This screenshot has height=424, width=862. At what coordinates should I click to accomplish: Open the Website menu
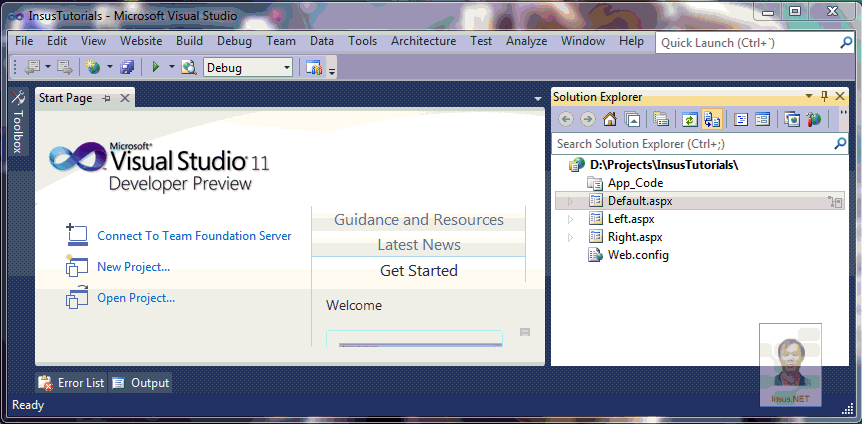[x=141, y=41]
